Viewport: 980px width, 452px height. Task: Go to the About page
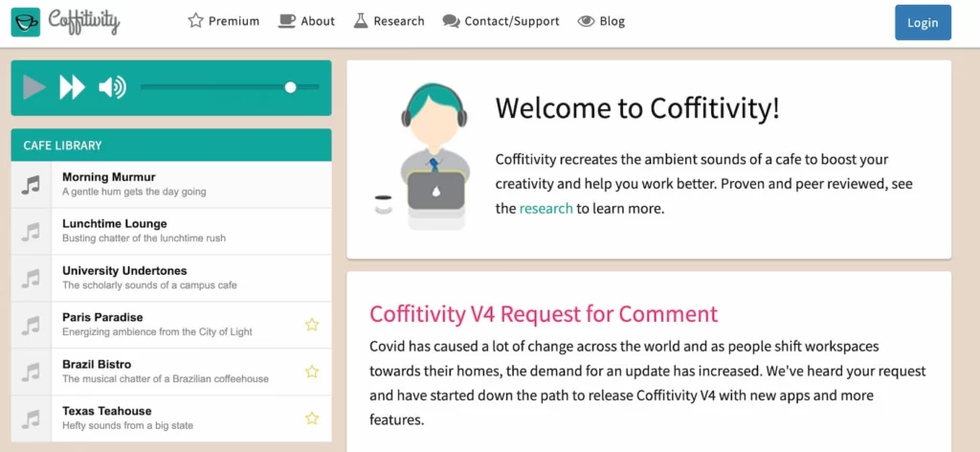(x=306, y=21)
